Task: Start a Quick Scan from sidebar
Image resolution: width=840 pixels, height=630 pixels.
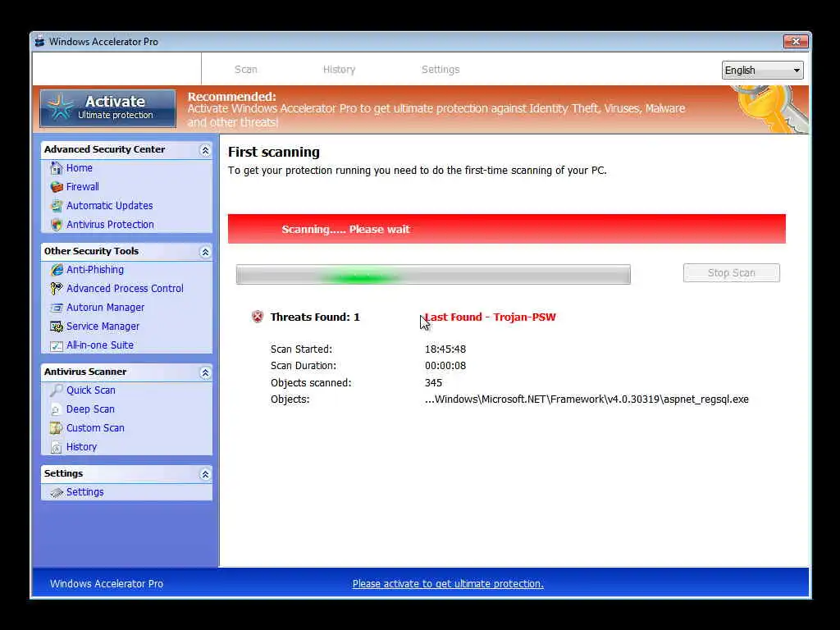Action: [x=90, y=390]
